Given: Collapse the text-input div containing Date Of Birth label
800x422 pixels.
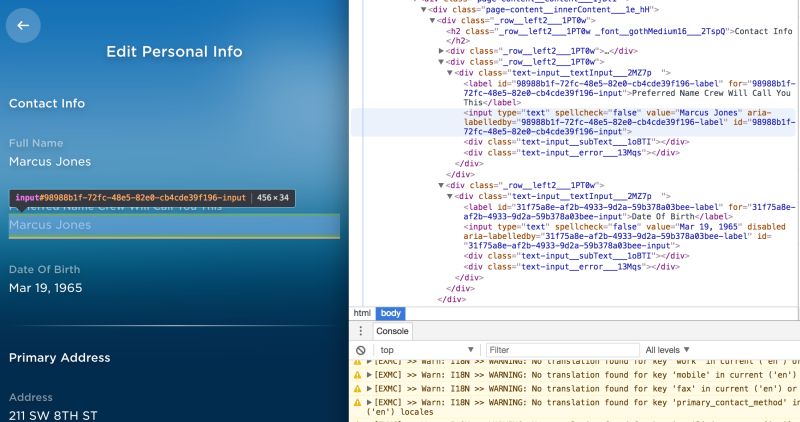Looking at the screenshot, I should (x=450, y=196).
